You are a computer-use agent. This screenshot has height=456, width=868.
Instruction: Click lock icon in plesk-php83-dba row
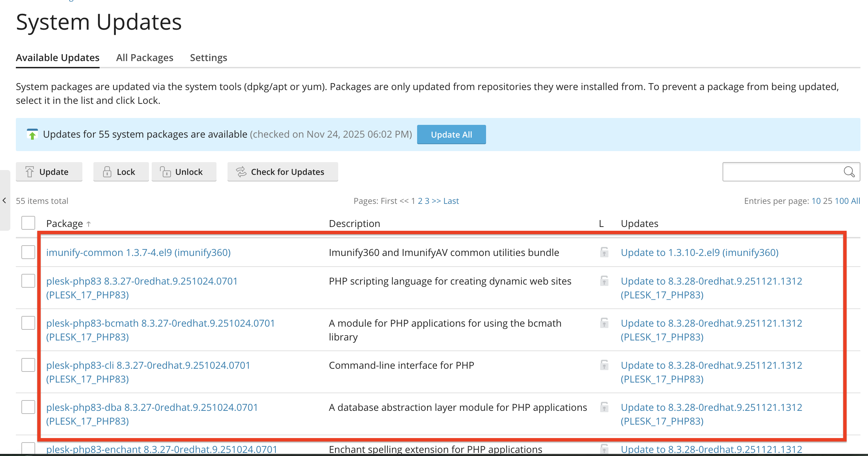[604, 407]
